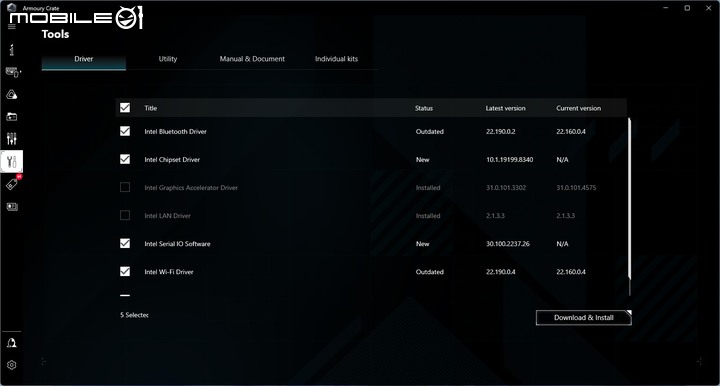Image resolution: width=720 pixels, height=386 pixels.
Task: Open the Aura Sync icon in sidebar
Action: (12, 95)
